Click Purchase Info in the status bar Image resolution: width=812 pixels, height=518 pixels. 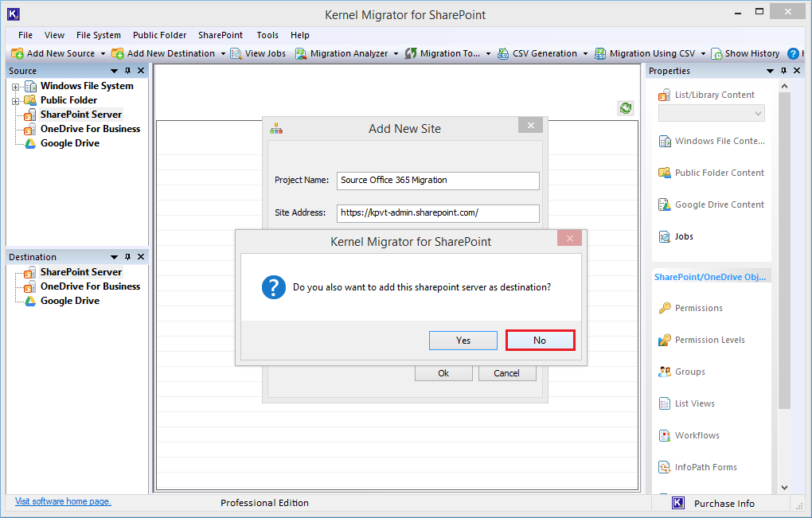tap(724, 504)
